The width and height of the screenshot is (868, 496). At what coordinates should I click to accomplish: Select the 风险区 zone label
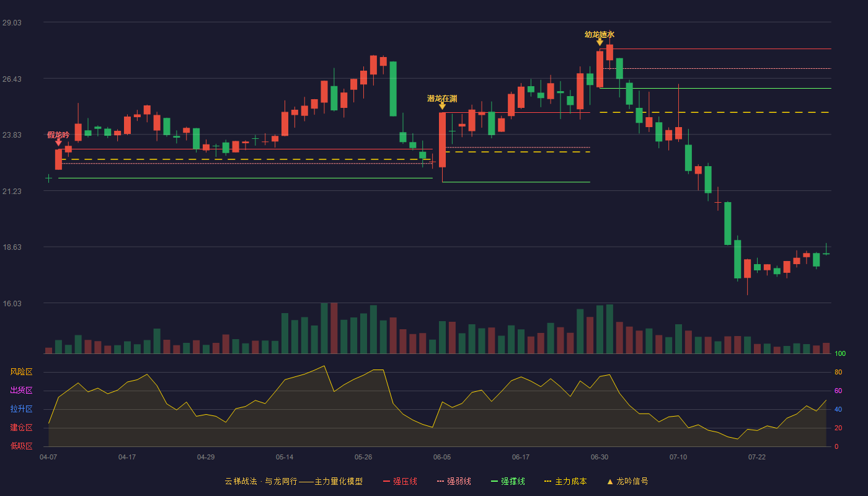point(21,372)
